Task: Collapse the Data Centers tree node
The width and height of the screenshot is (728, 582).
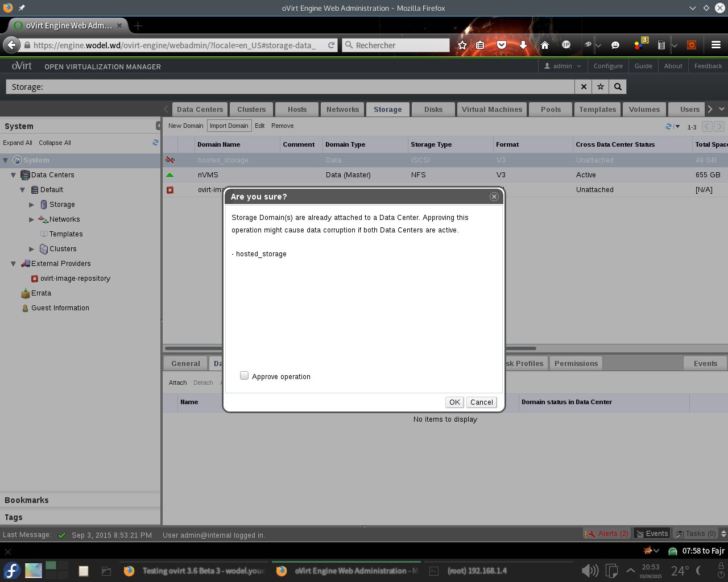Action: tap(14, 175)
